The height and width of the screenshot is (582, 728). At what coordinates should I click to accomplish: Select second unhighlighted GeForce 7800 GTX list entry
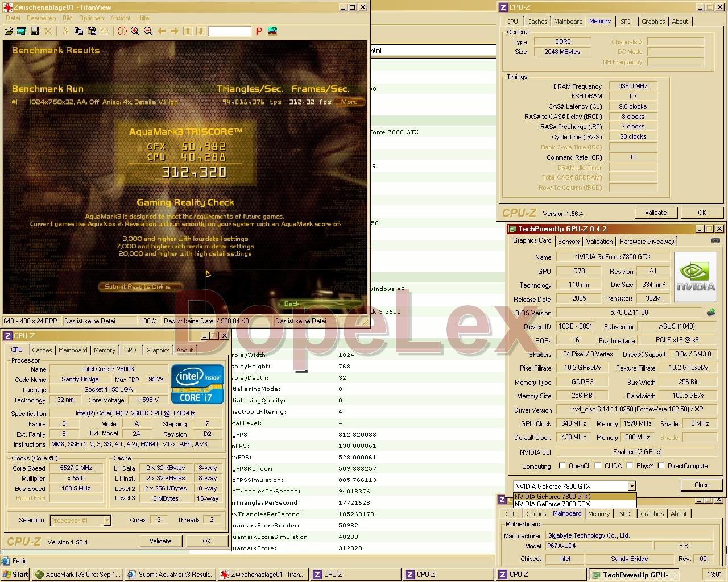pyautogui.click(x=574, y=504)
